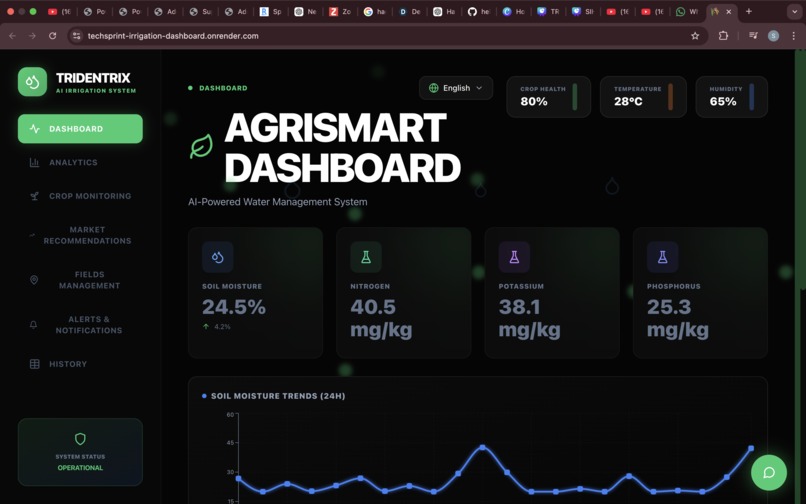Viewport: 806px width, 504px height.
Task: Click the Alerts bell icon
Action: [33, 325]
